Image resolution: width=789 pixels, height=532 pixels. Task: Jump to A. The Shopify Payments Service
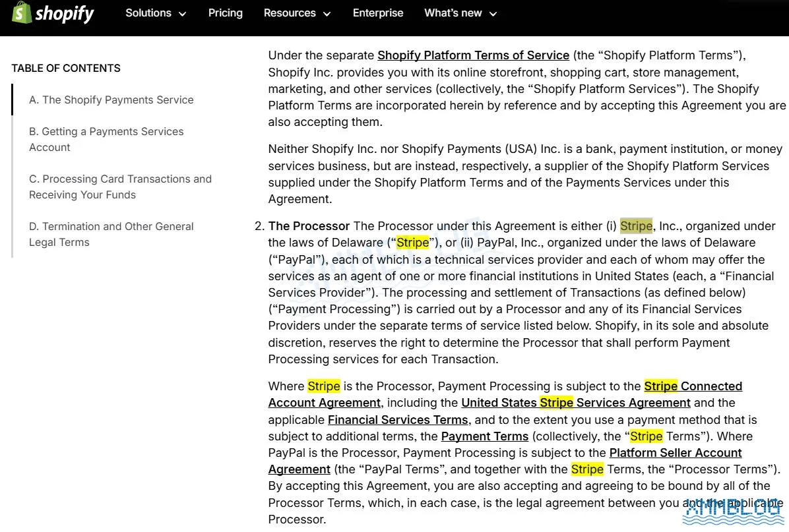click(x=111, y=100)
